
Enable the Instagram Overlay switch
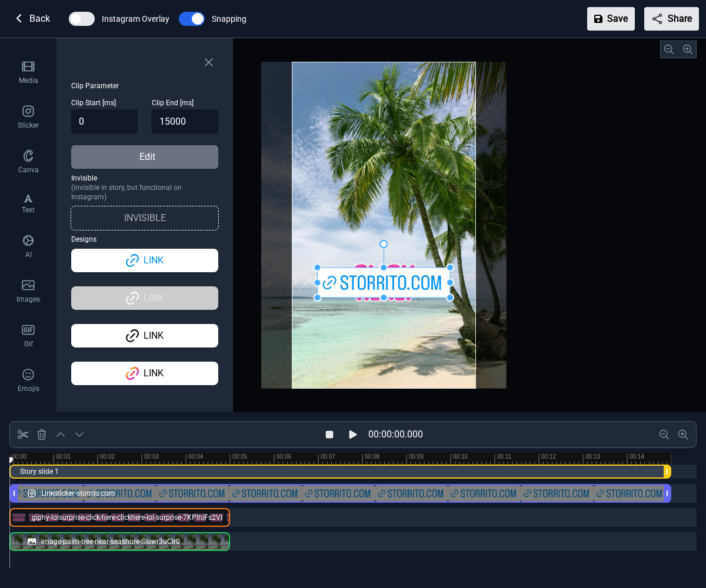click(x=81, y=19)
